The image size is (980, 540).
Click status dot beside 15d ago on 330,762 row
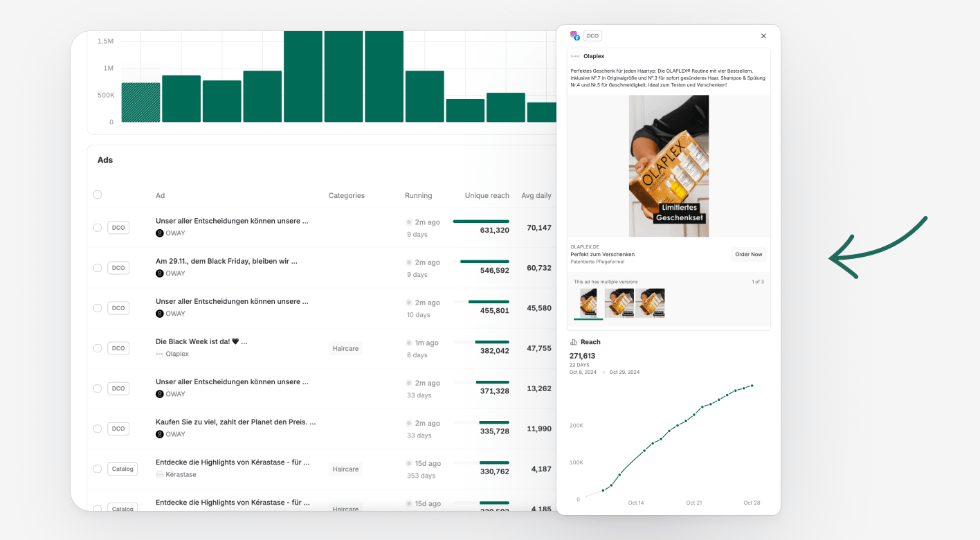(409, 463)
